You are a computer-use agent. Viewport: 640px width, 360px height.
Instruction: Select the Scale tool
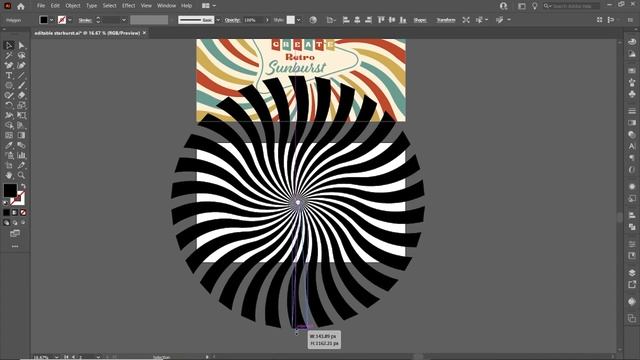point(21,105)
